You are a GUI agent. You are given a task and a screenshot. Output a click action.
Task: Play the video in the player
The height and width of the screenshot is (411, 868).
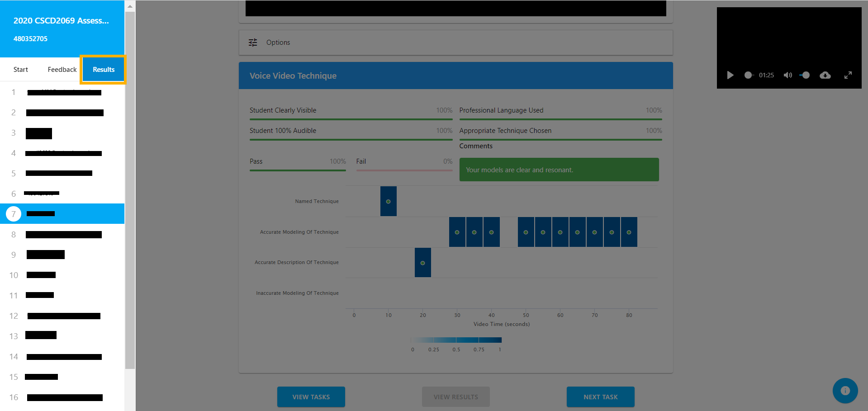click(x=730, y=75)
